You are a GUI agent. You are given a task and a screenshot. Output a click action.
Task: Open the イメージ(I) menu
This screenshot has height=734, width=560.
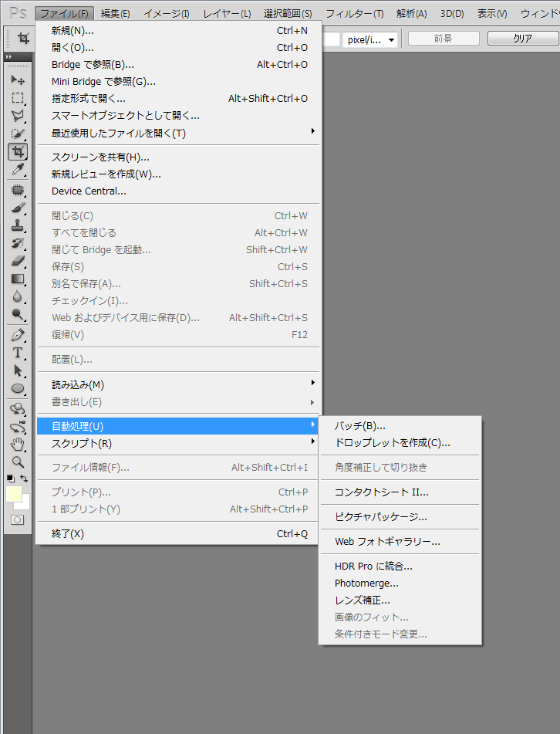click(x=167, y=14)
